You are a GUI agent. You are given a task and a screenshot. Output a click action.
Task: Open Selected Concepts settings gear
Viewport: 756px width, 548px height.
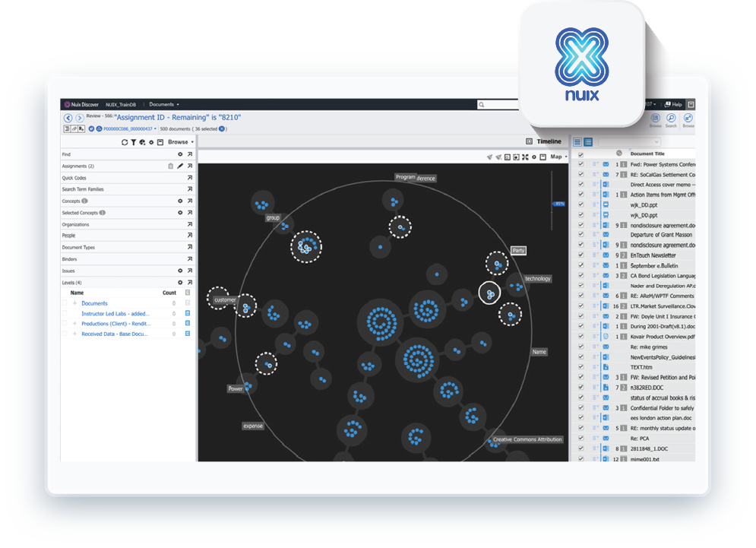coord(180,213)
